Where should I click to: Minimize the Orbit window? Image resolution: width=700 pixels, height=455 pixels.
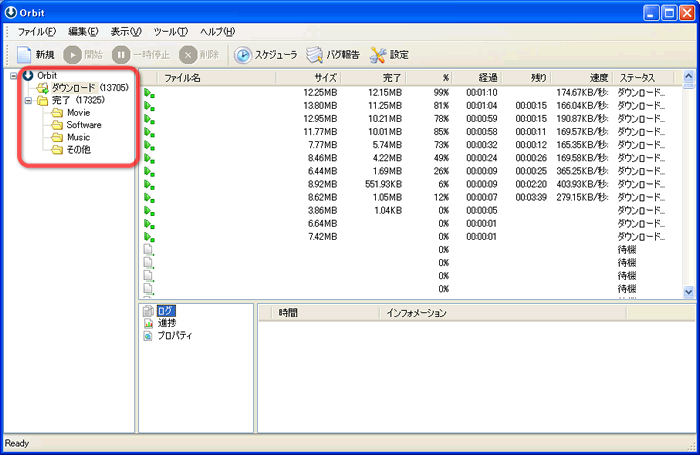point(651,13)
